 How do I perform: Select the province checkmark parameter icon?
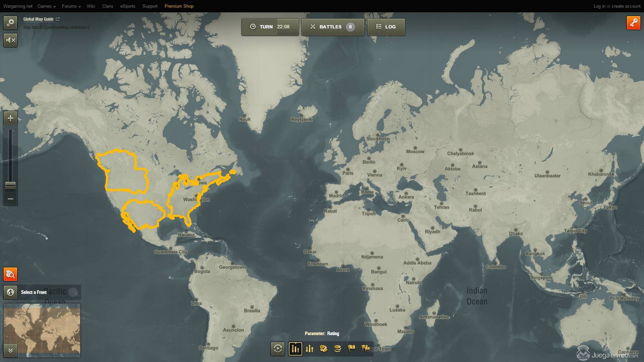coord(323,349)
